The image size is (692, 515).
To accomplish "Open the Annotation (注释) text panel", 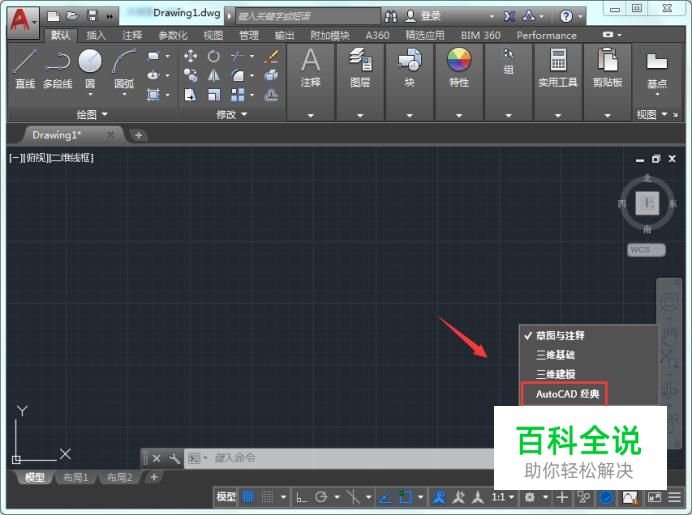I will (310, 67).
